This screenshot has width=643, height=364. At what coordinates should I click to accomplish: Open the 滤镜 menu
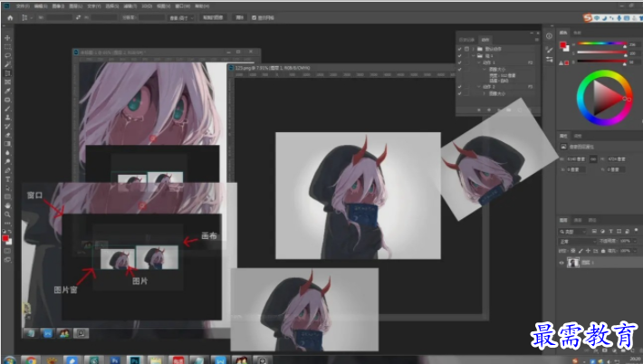(x=130, y=6)
